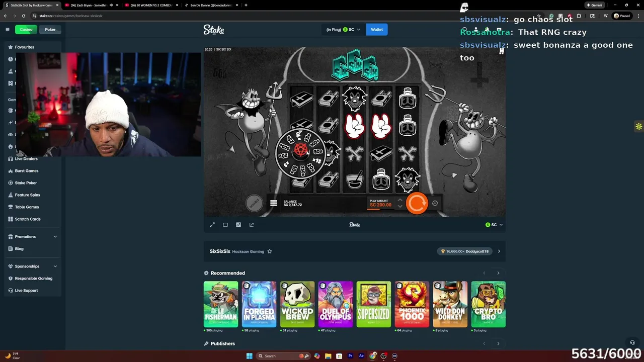The image size is (644, 362).
Task: Open Crypto Bro game thumbnail
Action: point(489,304)
